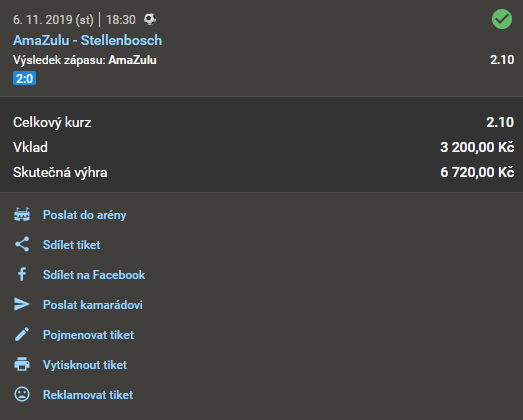
Task: Click the Vklad amount 3 200,00 Kč
Action: click(x=477, y=147)
